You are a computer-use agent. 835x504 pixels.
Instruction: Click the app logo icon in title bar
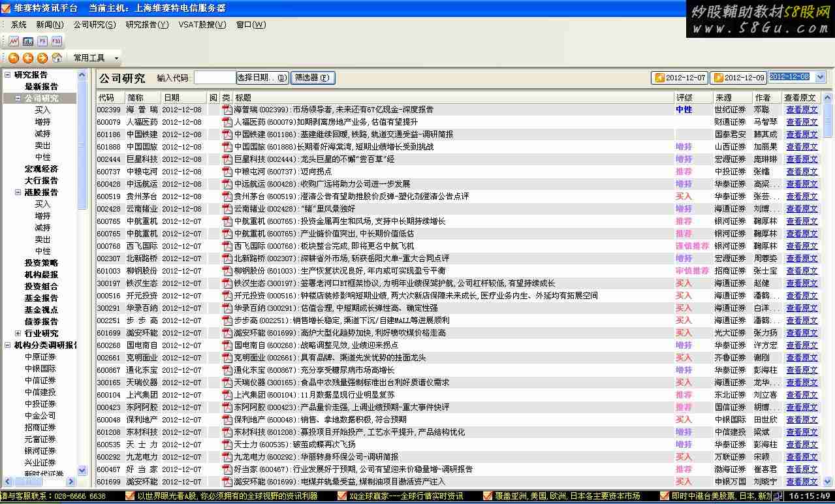point(6,8)
